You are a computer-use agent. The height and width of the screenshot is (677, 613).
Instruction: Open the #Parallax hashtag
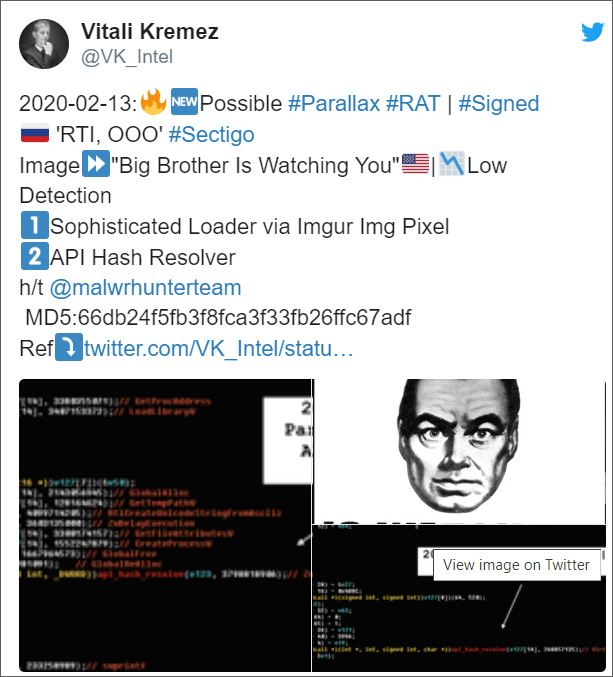(334, 104)
